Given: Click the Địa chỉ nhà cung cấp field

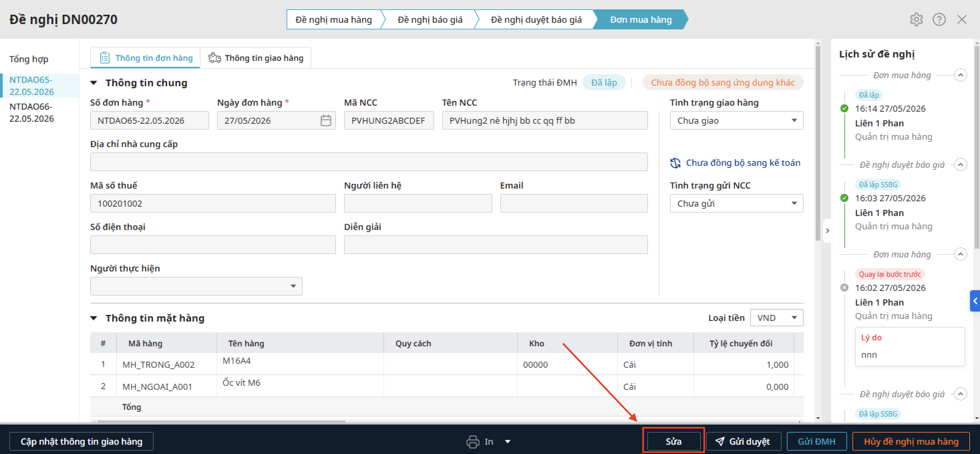Looking at the screenshot, I should pos(369,162).
